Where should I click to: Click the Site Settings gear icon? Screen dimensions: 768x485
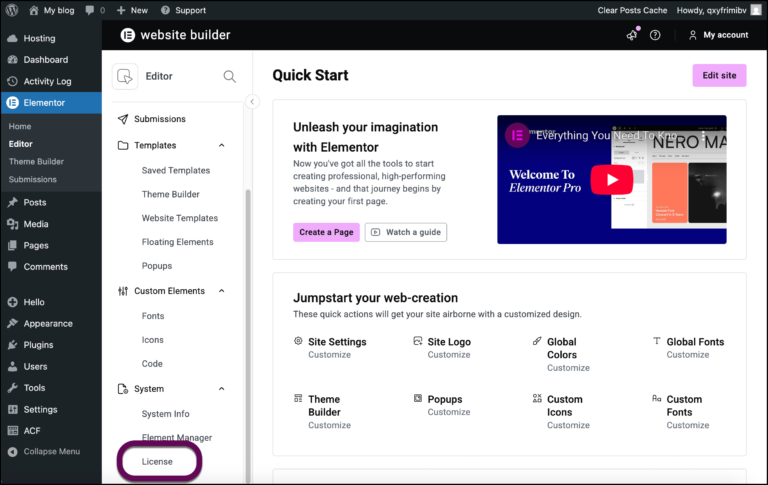point(298,341)
